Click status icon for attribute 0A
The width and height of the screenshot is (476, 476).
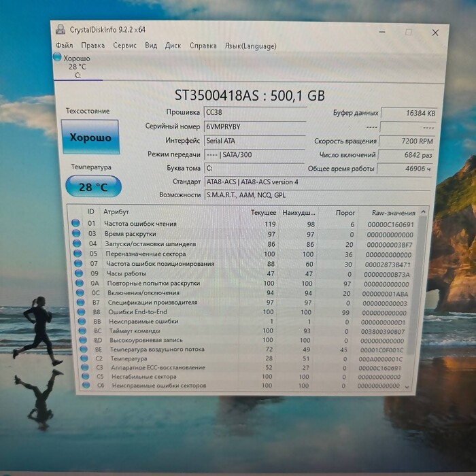click(x=80, y=283)
